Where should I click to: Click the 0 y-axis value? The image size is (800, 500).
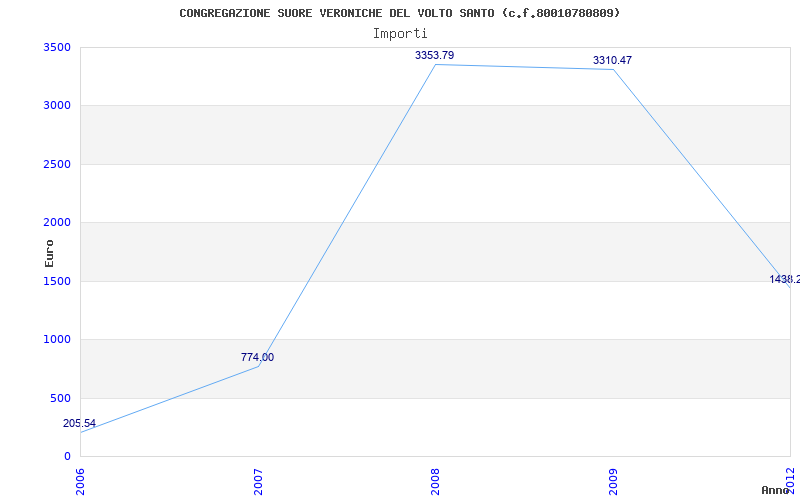point(67,456)
